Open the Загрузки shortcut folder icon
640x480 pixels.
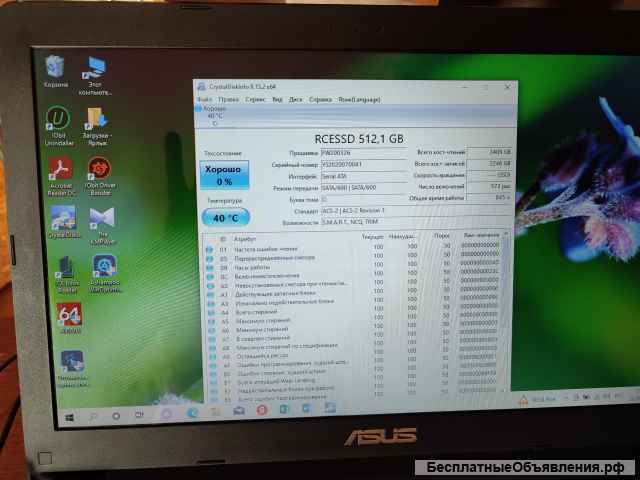click(96, 126)
